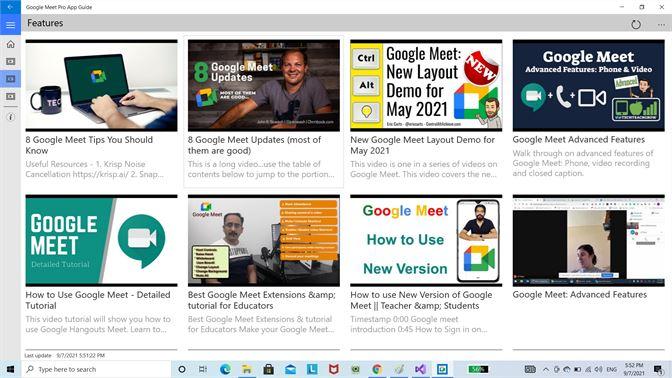The width and height of the screenshot is (672, 378).
Task: Open 'How to Use New Version' thumbnail
Action: click(426, 240)
